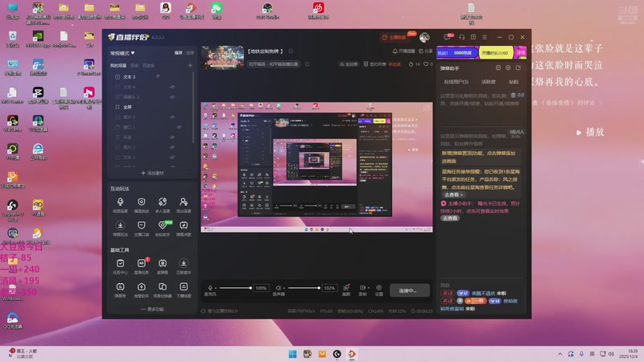The image size is (644, 362).
Task: Pop out the 弹幕助手 panel
Action: [518, 68]
